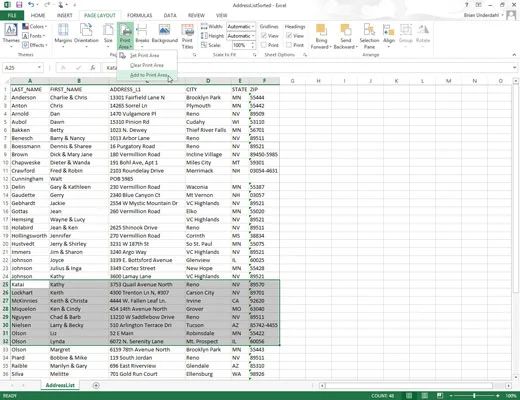Toggle the Headings View checkbox
Viewport: 520px width, 400px height.
289,36
